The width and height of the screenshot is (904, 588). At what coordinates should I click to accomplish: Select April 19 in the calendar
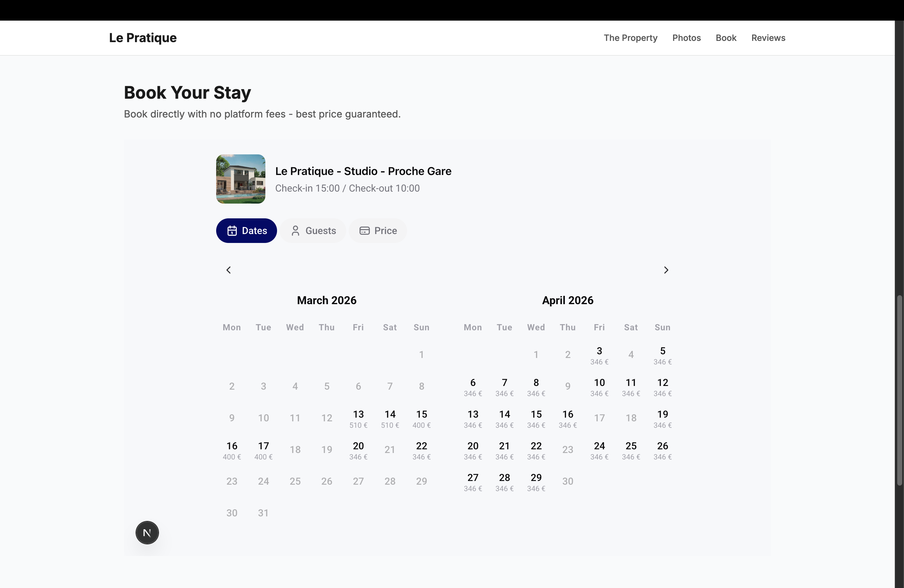point(662,419)
